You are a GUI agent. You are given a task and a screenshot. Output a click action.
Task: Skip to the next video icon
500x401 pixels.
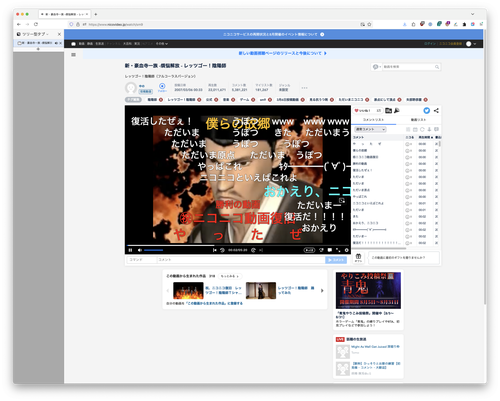[261, 250]
